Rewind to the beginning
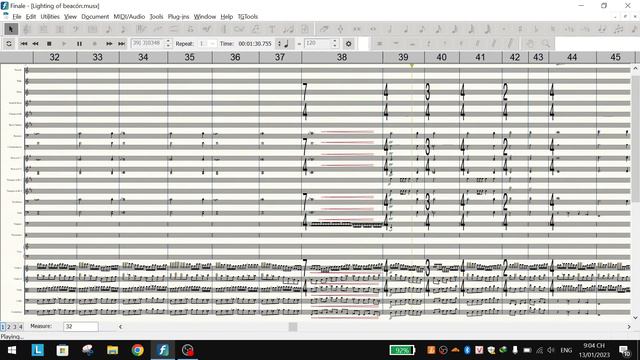 point(24,43)
